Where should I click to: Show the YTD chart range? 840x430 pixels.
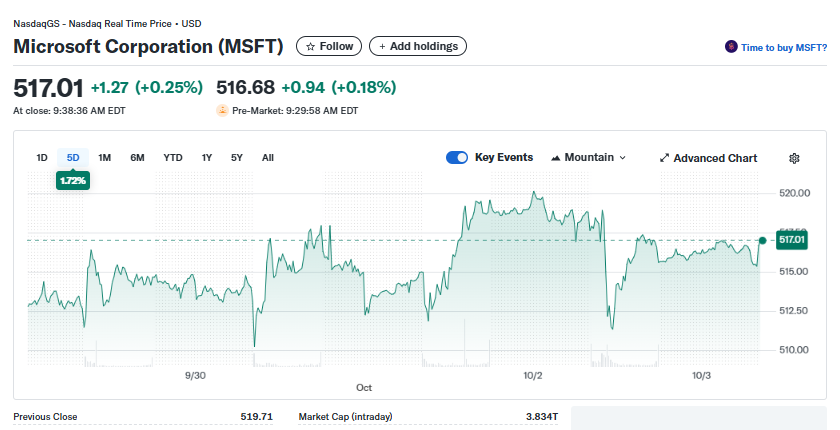[x=173, y=158]
